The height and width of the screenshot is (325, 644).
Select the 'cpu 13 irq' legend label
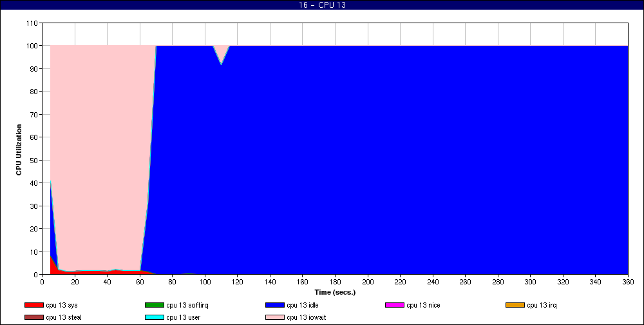pyautogui.click(x=542, y=305)
